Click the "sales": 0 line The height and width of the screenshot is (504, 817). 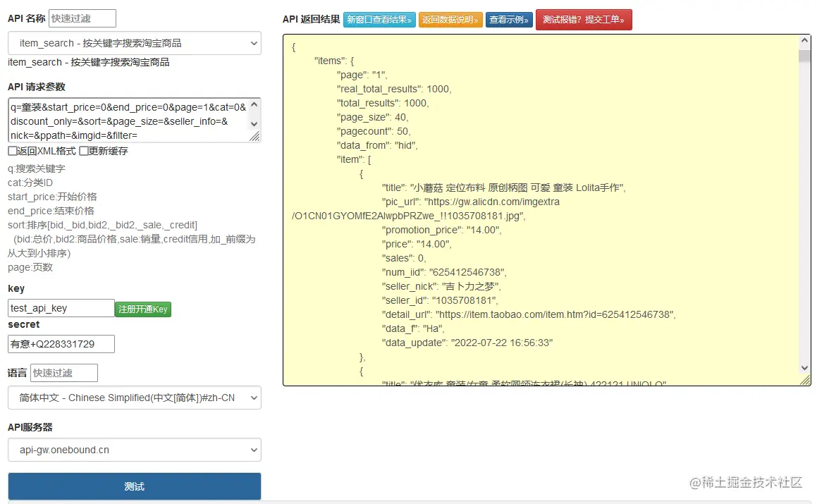tap(404, 258)
